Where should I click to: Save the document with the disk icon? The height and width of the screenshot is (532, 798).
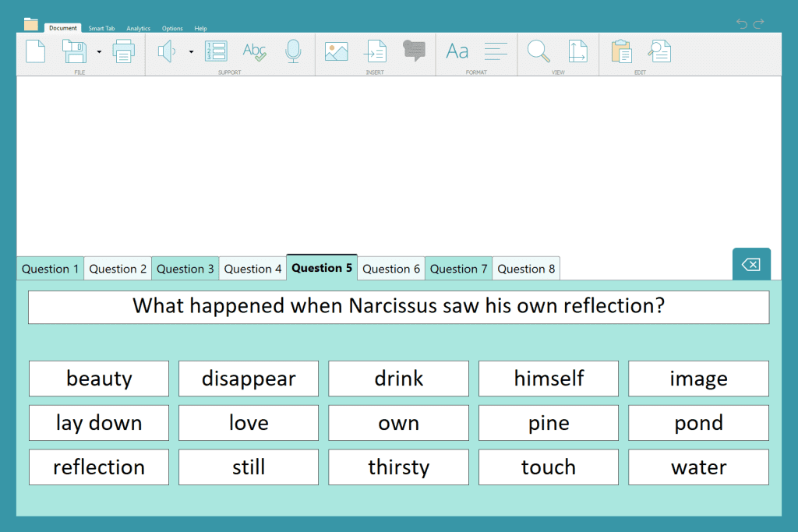click(74, 51)
